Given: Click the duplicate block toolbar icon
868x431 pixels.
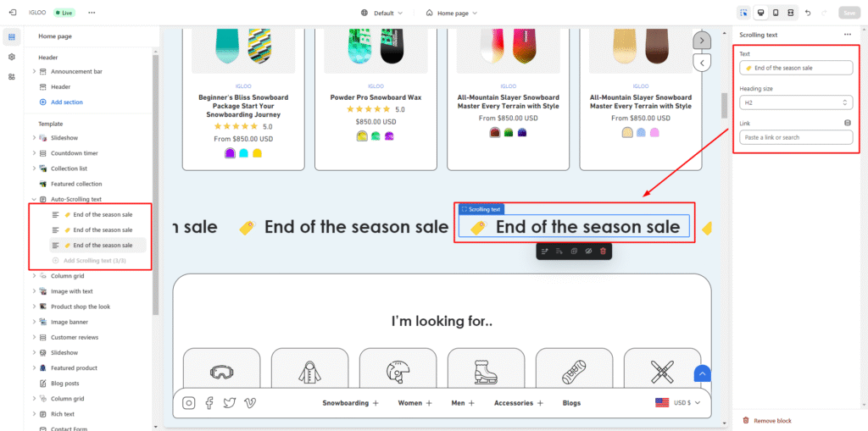Looking at the screenshot, I should pyautogui.click(x=574, y=251).
